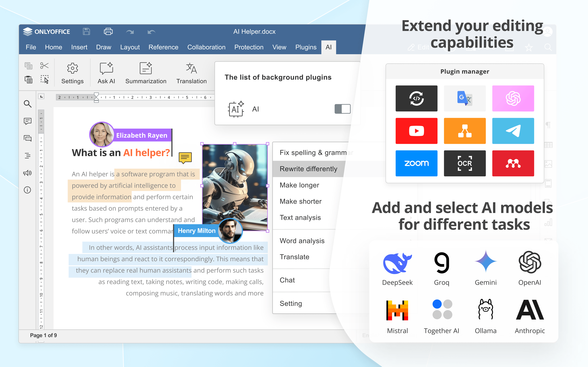The width and height of the screenshot is (588, 367).
Task: Click the Search icon in left sidebar
Action: [28, 104]
